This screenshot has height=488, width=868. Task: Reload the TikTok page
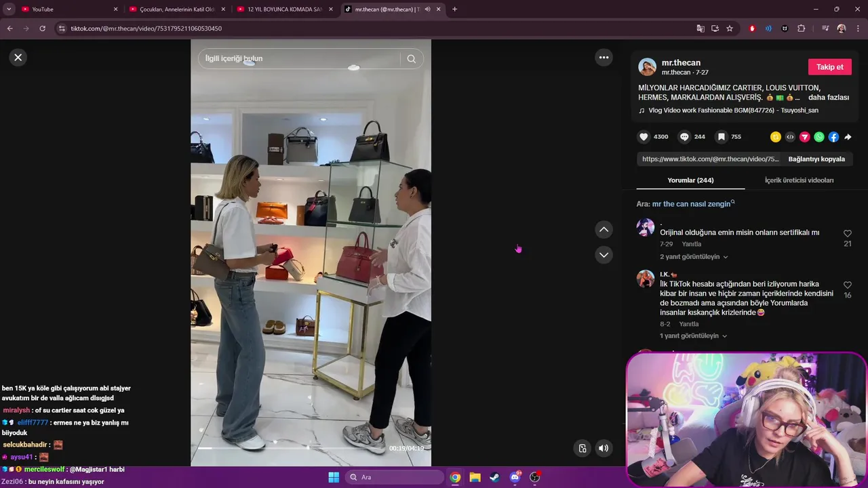point(42,28)
